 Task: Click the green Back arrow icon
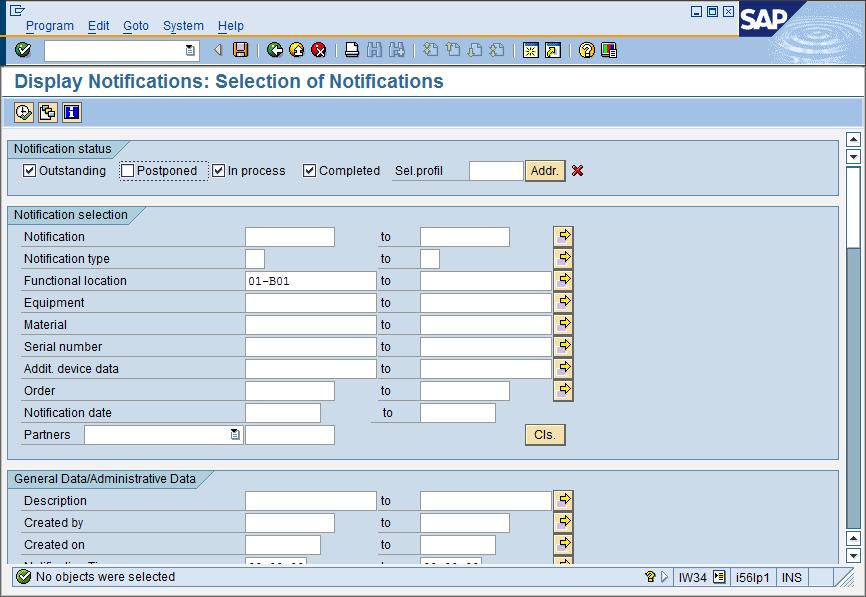274,50
